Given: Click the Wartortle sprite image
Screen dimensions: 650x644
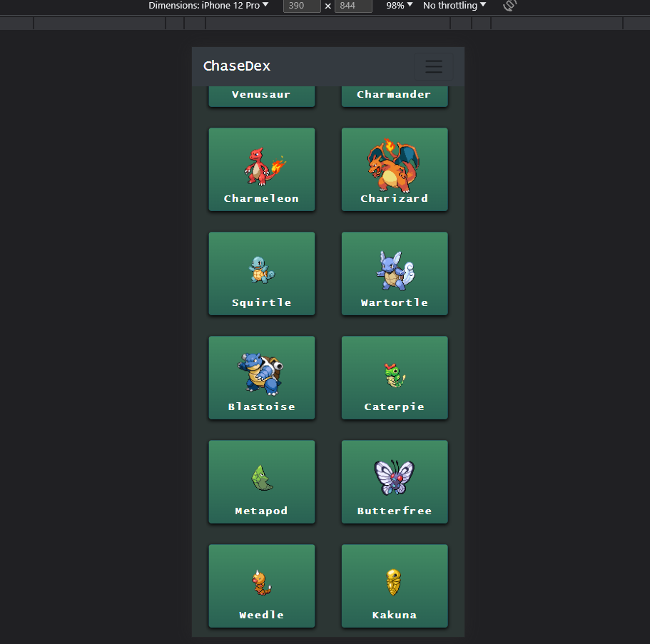Looking at the screenshot, I should point(395,269).
